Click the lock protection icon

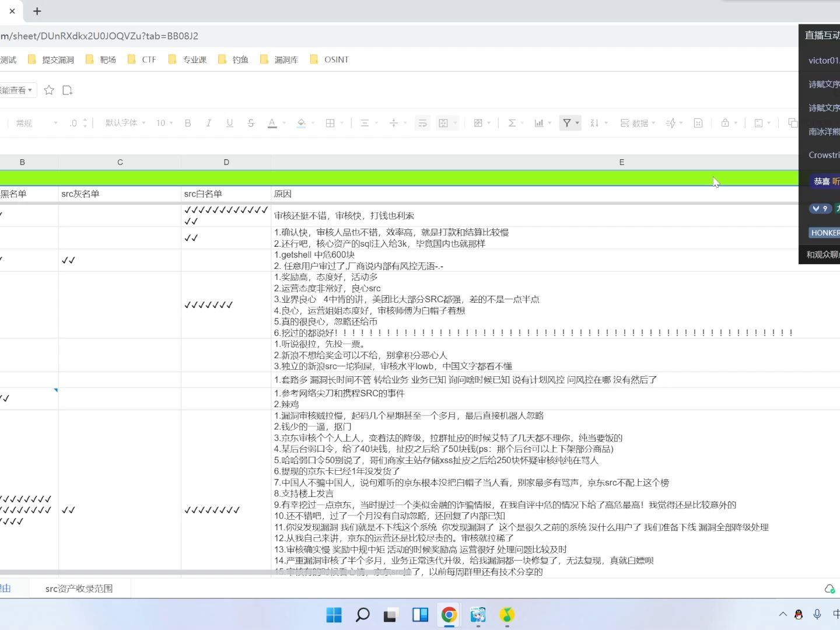tap(725, 123)
